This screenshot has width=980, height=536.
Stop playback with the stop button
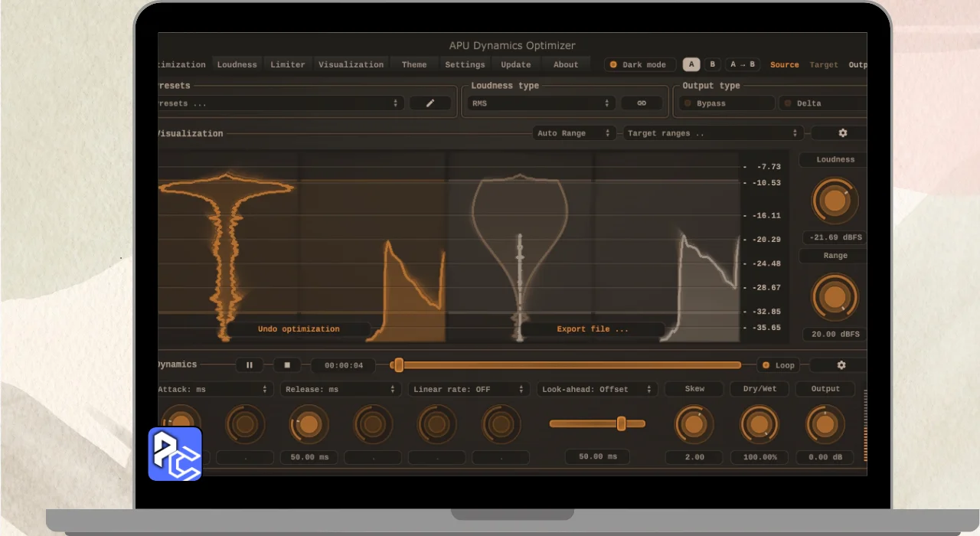(287, 365)
